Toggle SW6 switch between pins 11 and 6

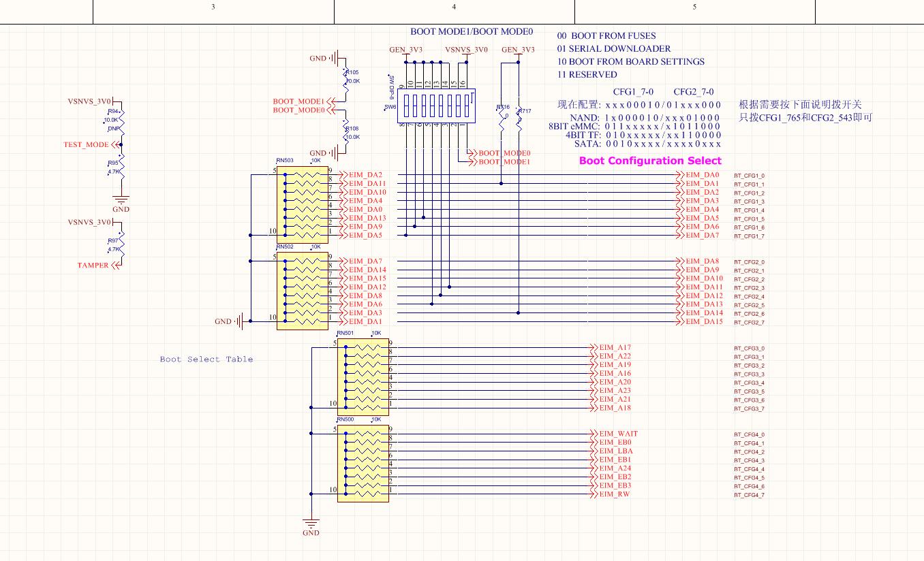[x=422, y=106]
